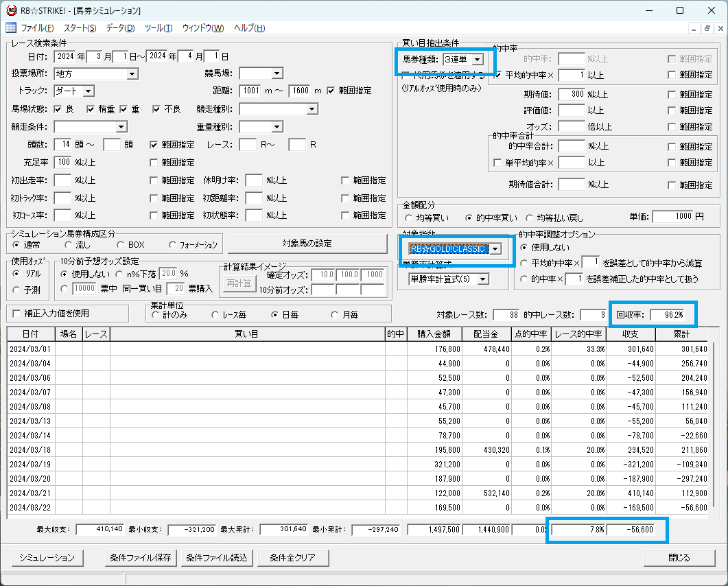
Task: Open the ツール(T) menu
Action: point(158,28)
